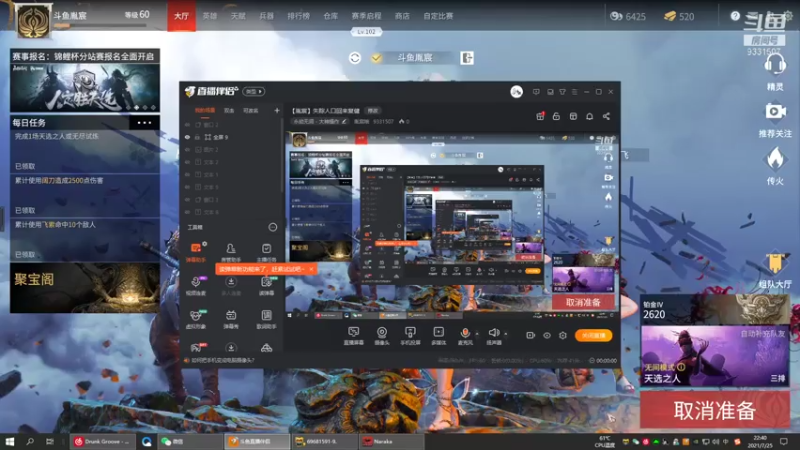Toggle visibility of the 文本 1 source
Screen dimensions: 800x450
click(x=187, y=174)
